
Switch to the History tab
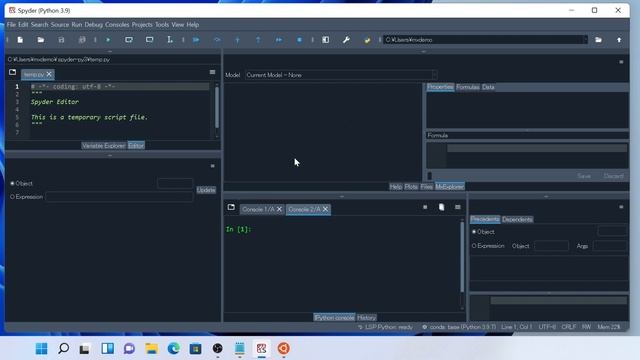click(x=366, y=318)
